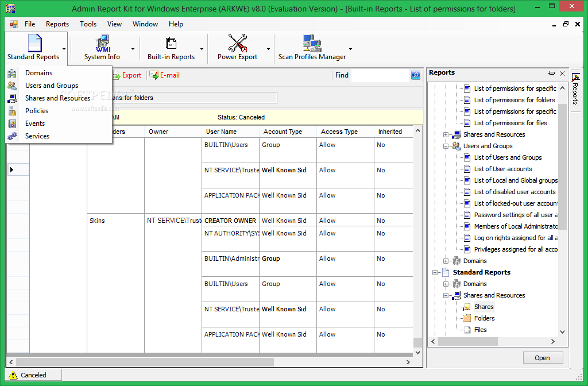This screenshot has width=588, height=386.
Task: Open the Standard Reports dropdown arrow
Action: [x=64, y=49]
